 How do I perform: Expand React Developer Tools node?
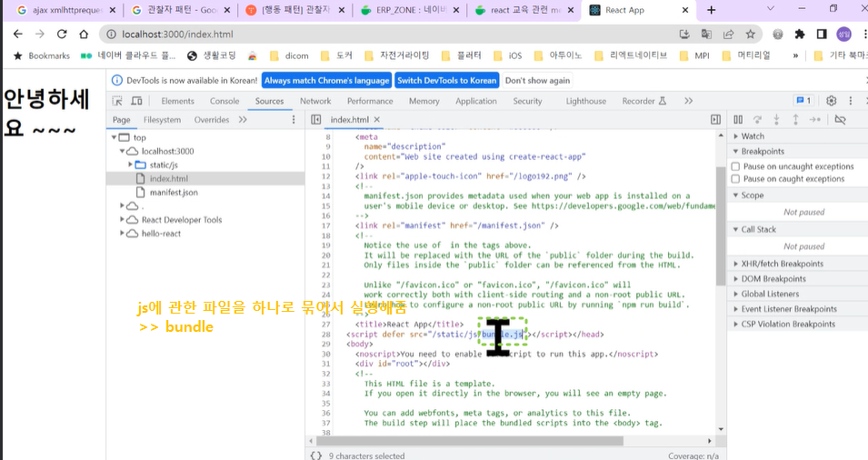tap(122, 219)
